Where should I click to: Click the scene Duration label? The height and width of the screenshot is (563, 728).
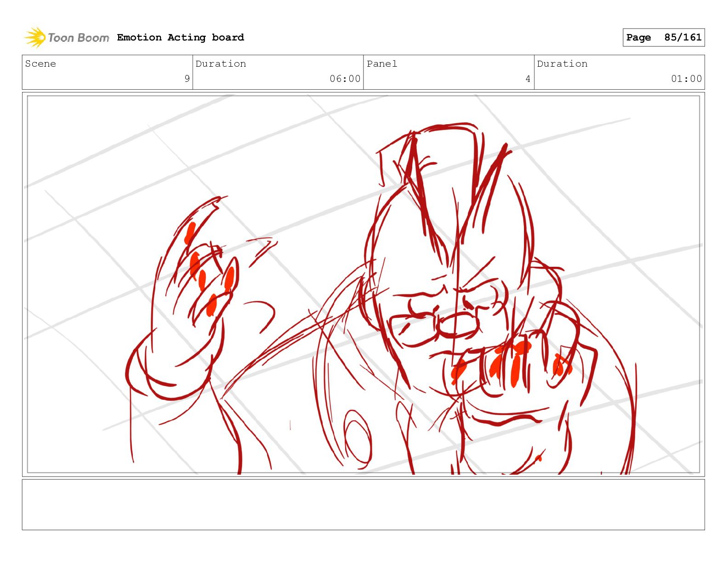click(221, 63)
